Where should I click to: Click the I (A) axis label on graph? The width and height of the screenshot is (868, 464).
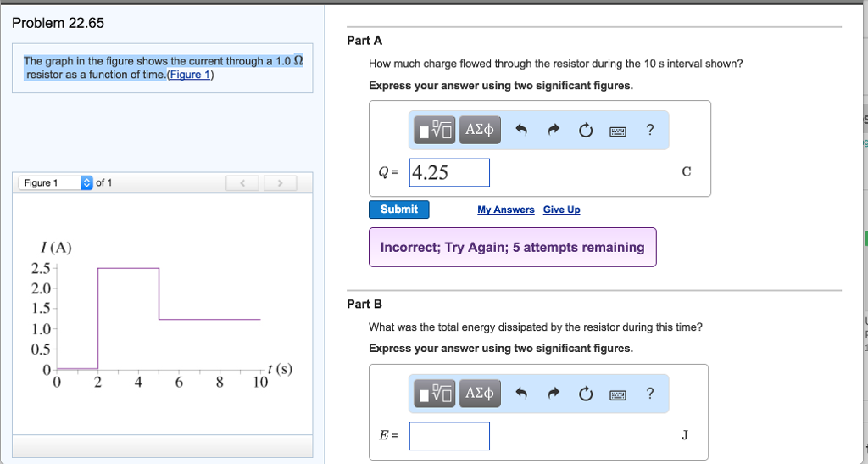(56, 248)
